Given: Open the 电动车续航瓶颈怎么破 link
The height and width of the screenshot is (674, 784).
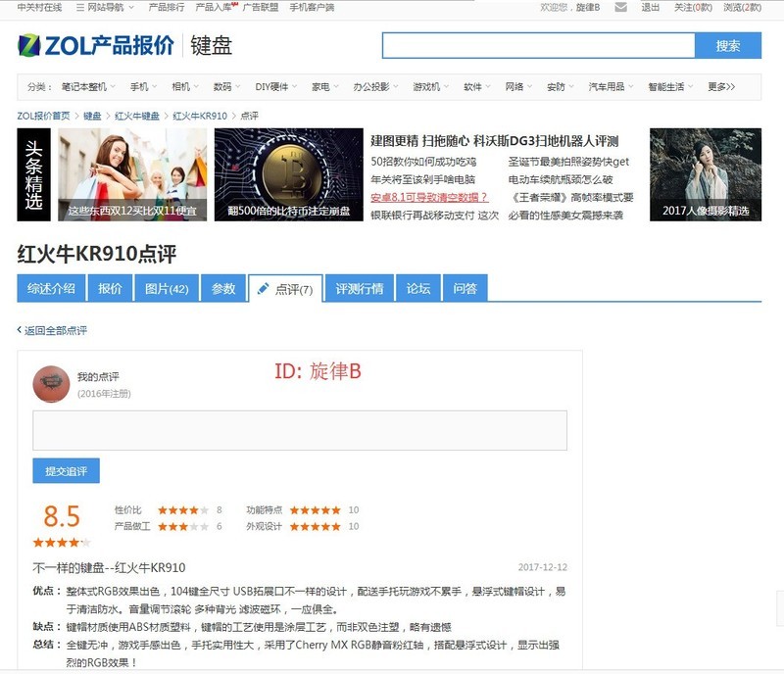Looking at the screenshot, I should pos(561,179).
